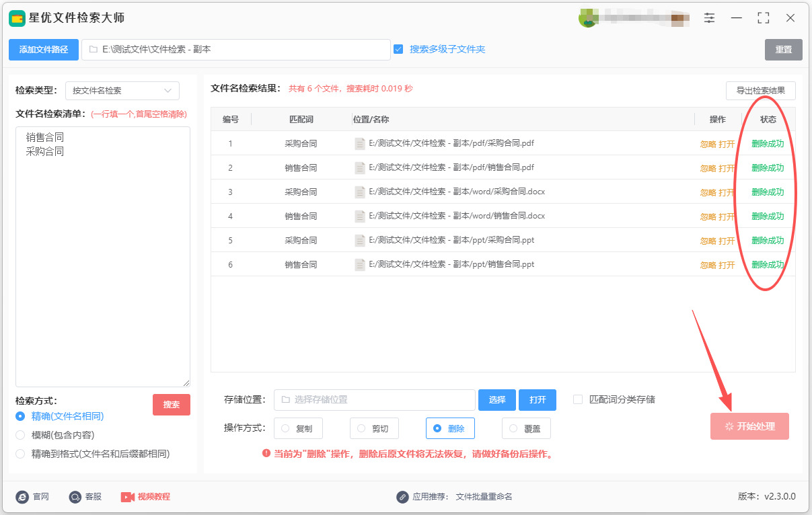Click 忽略 link in row 1
Viewport: 812px width, 515px height.
pyautogui.click(x=708, y=144)
